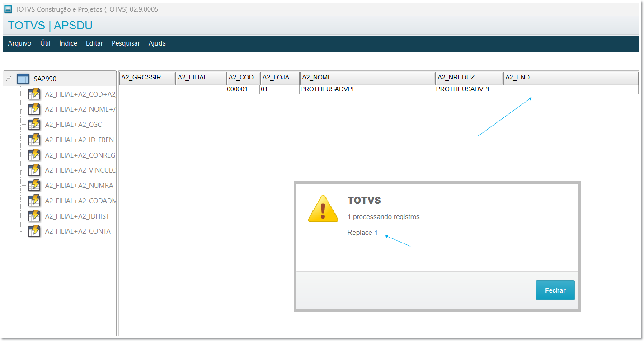Select the 01 cell in A2_LOJA

[279, 89]
